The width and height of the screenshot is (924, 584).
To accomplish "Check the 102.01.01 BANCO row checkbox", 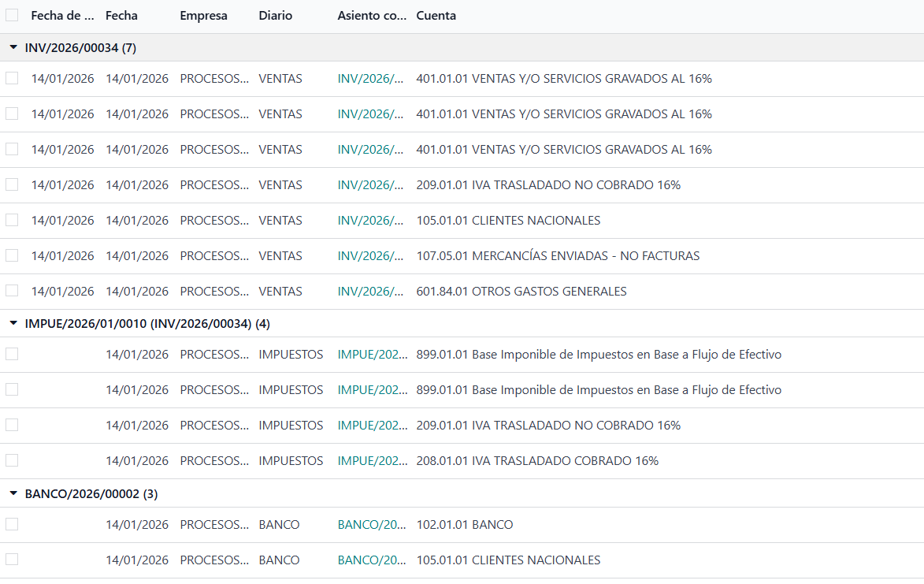I will [x=12, y=524].
